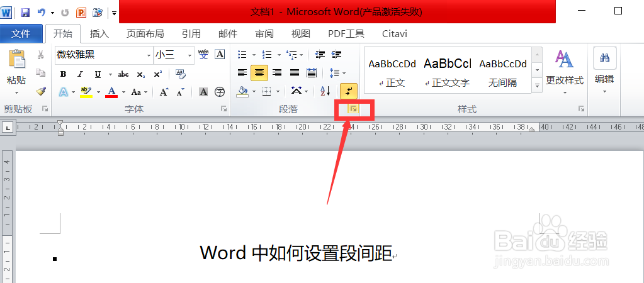Apply yellow text highlight color
The image size is (644, 283).
click(86, 92)
